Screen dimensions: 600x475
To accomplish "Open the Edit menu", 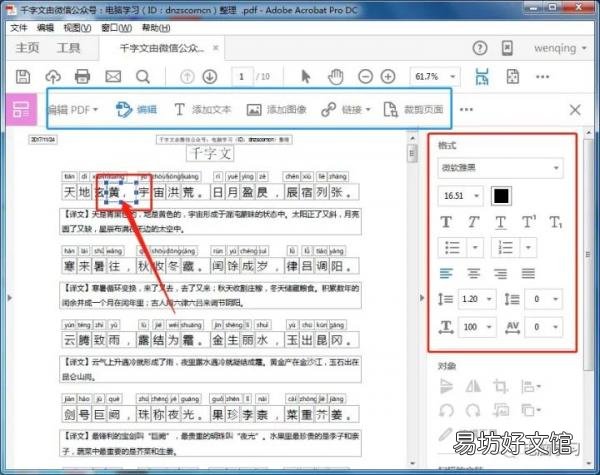I will (46, 28).
